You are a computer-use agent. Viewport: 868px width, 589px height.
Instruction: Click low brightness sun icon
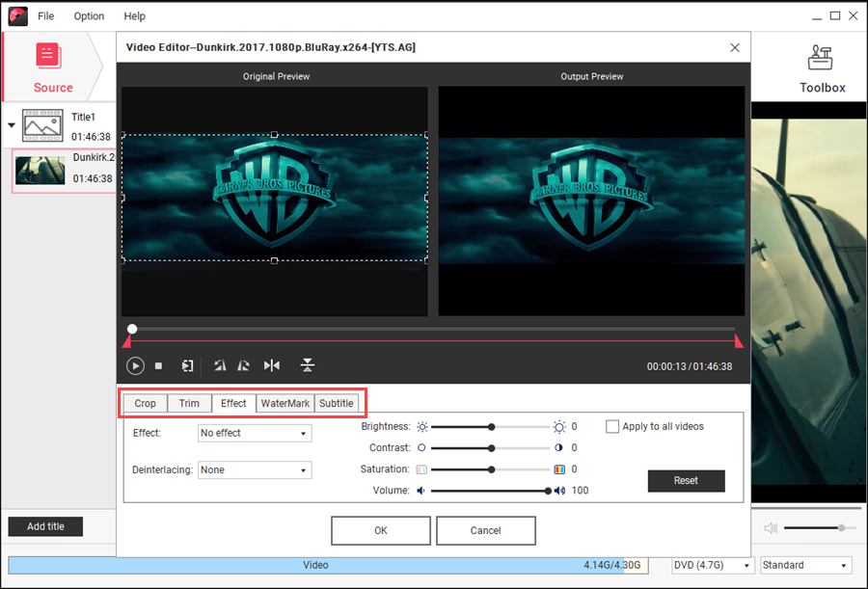tap(422, 427)
